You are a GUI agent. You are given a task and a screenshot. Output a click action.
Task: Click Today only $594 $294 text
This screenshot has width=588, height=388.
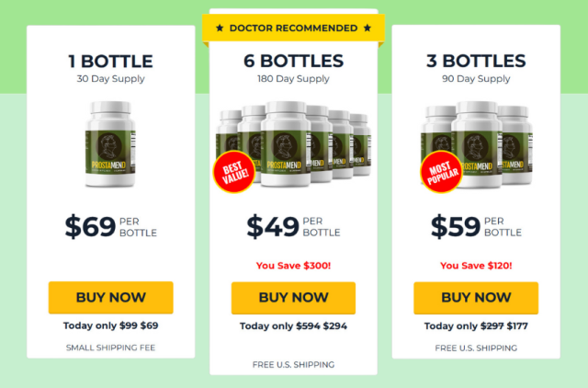[293, 326]
